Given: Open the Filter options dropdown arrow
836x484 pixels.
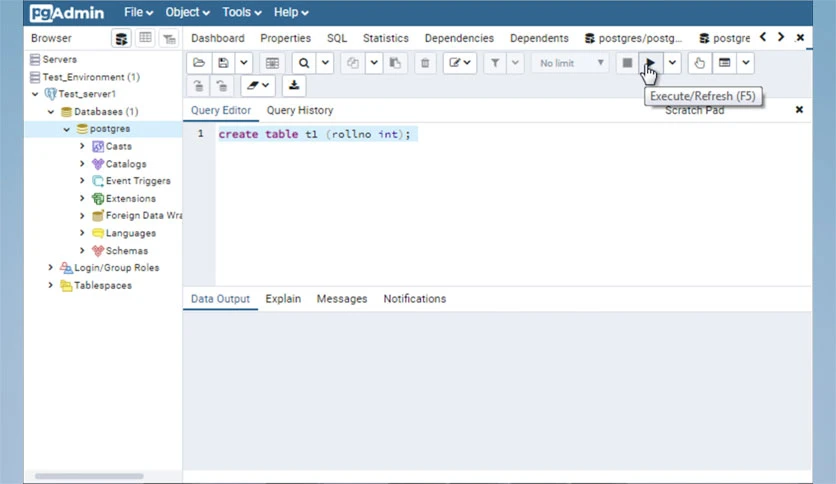Looking at the screenshot, I should click(x=515, y=63).
